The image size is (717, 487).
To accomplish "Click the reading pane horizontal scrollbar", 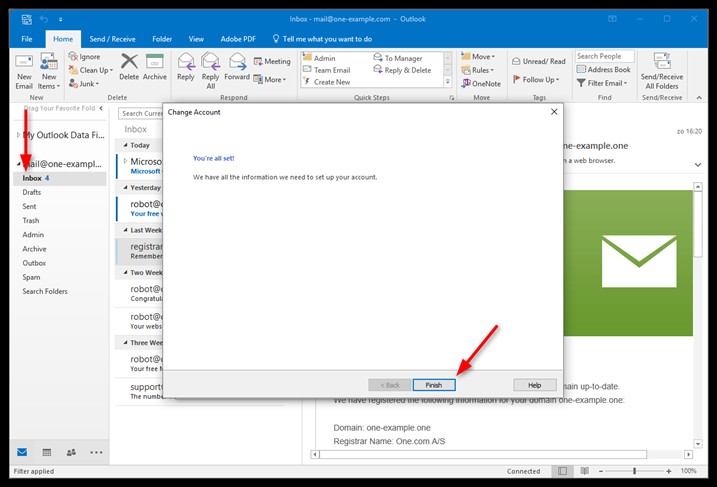I will 482,454.
